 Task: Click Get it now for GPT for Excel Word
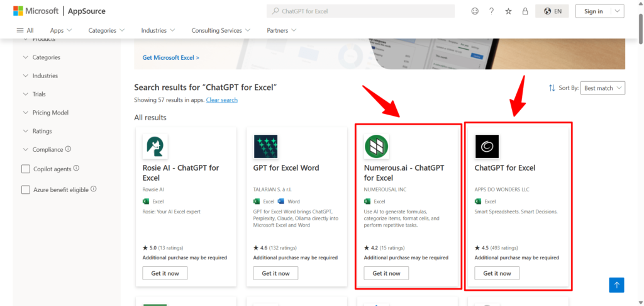click(x=275, y=273)
